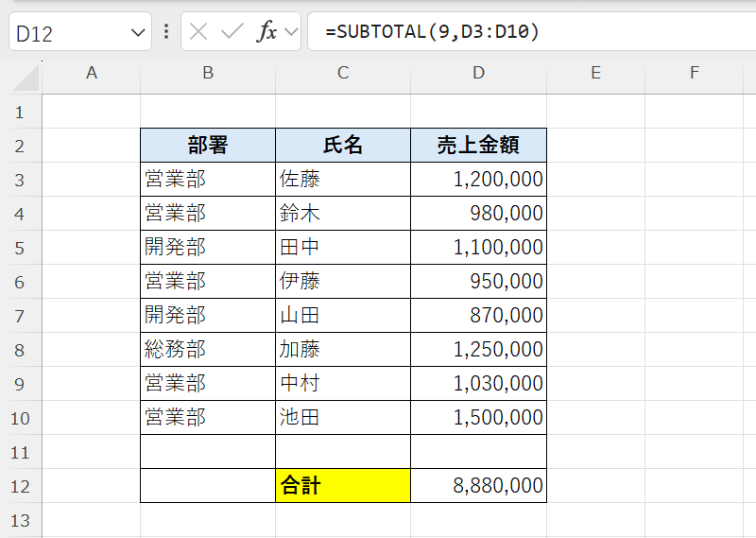Click the Cancel (X) formula bar icon

198,31
